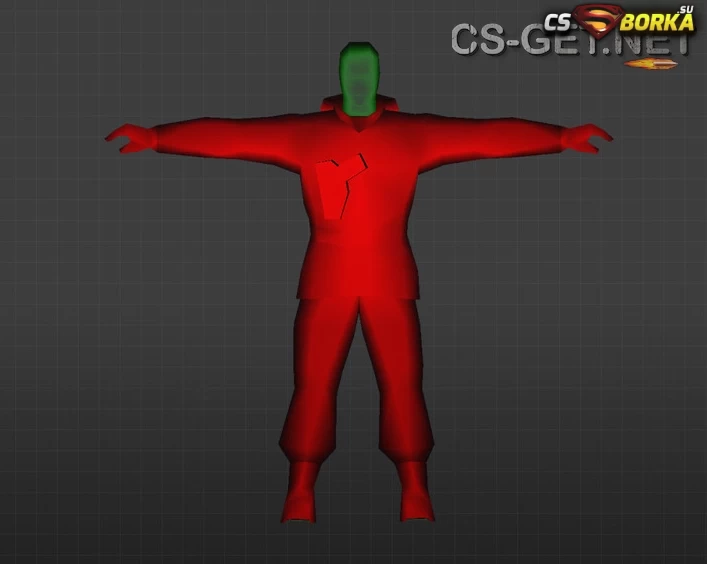Select the green head hitbox of the model
The height and width of the screenshot is (564, 707).
click(x=359, y=79)
